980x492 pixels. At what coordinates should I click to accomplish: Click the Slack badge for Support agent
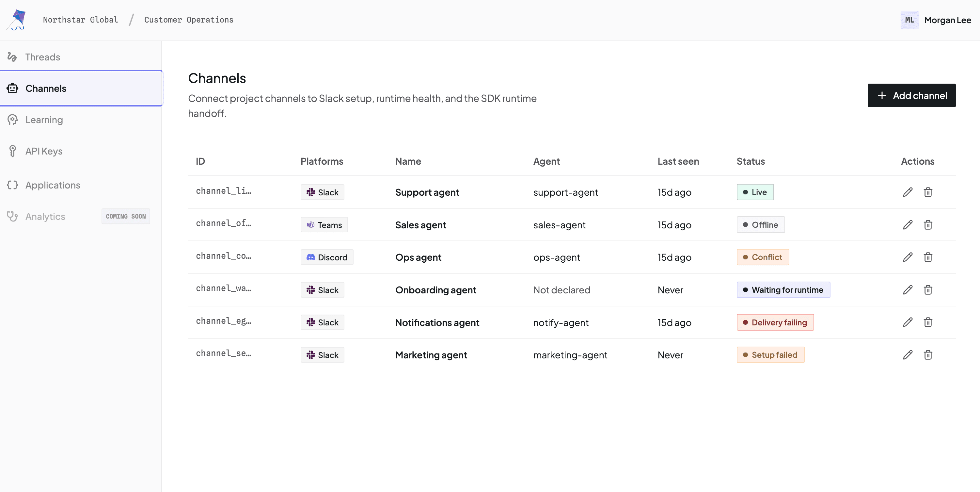(322, 192)
